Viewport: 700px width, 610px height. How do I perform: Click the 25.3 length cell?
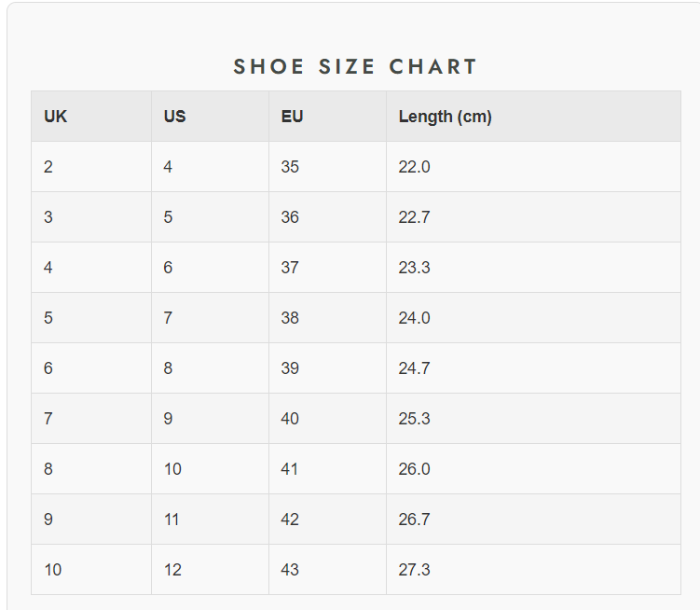click(x=414, y=419)
